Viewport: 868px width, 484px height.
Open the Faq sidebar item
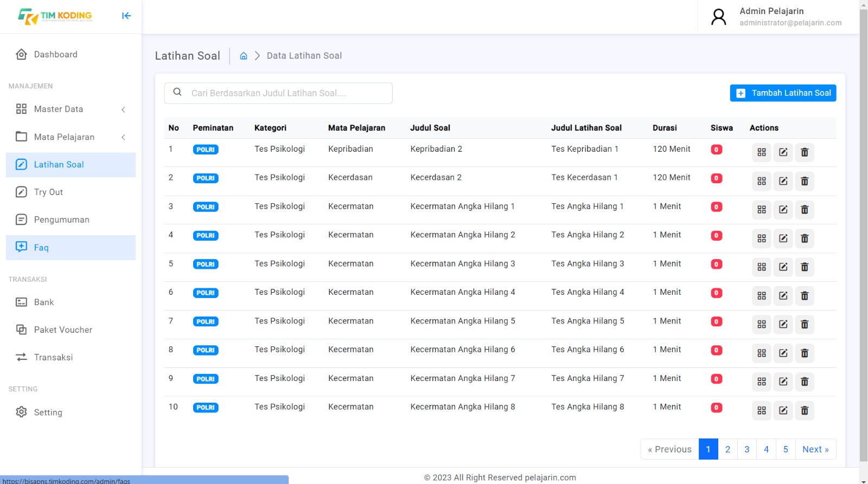click(x=71, y=248)
